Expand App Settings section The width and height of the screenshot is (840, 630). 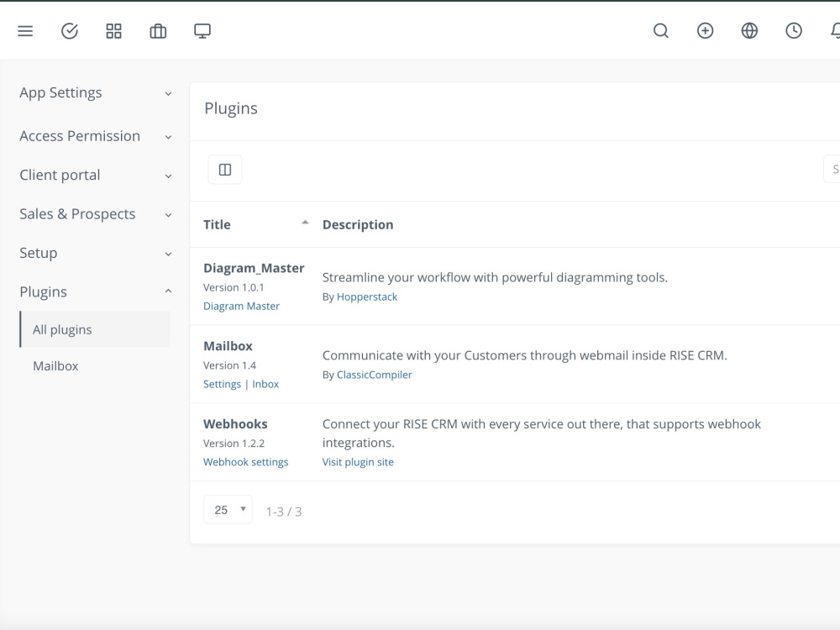coord(96,92)
